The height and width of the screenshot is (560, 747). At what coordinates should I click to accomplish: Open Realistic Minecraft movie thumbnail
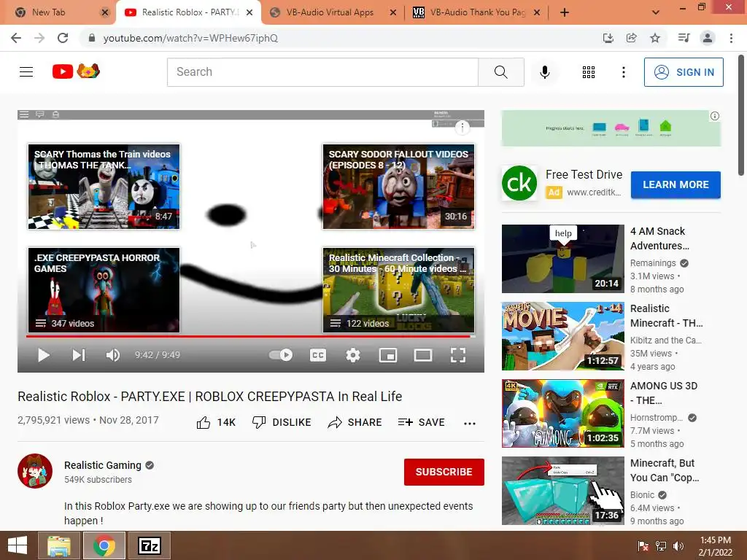(x=562, y=336)
